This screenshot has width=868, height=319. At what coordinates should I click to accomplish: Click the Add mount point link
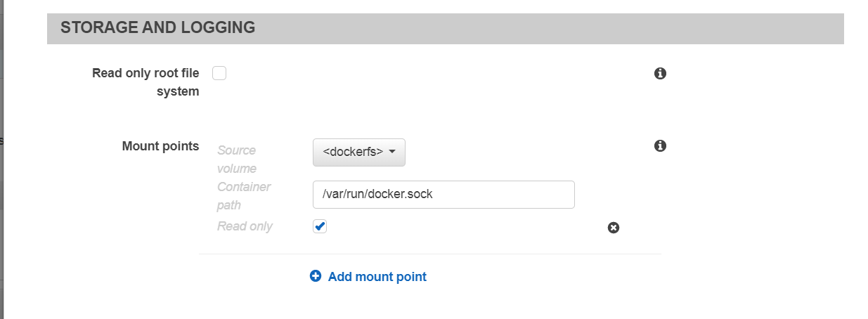point(377,276)
